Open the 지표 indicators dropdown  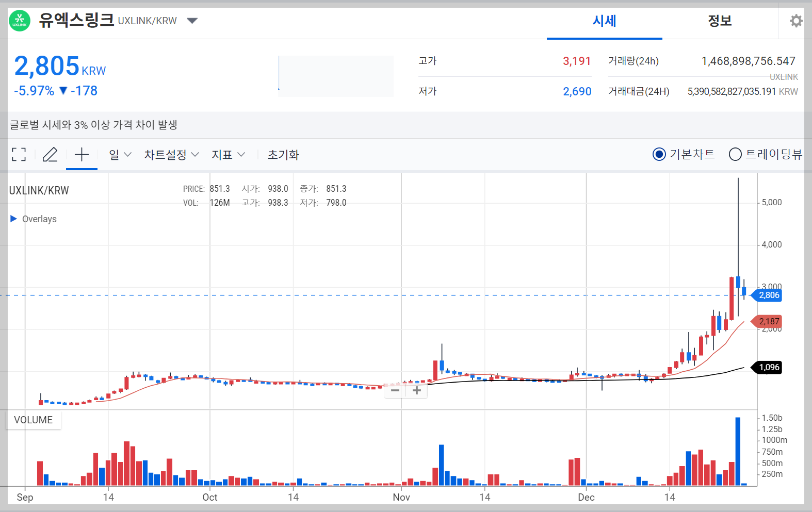[228, 154]
